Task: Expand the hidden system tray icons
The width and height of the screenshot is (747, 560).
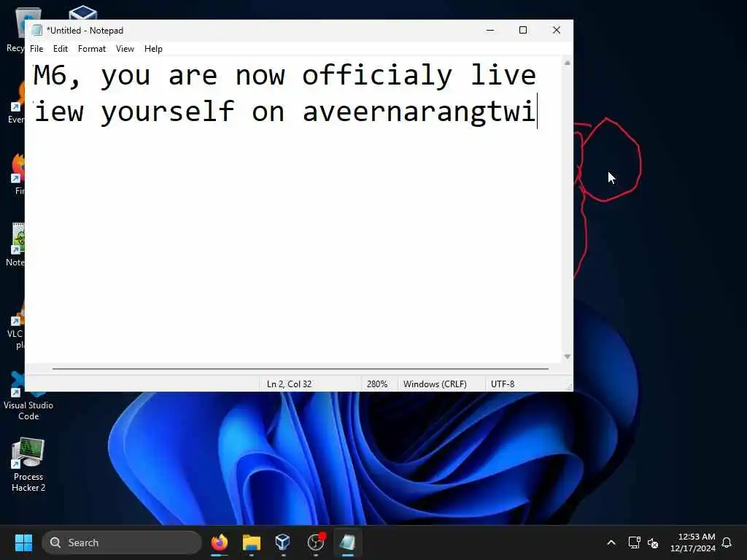Action: [x=611, y=542]
